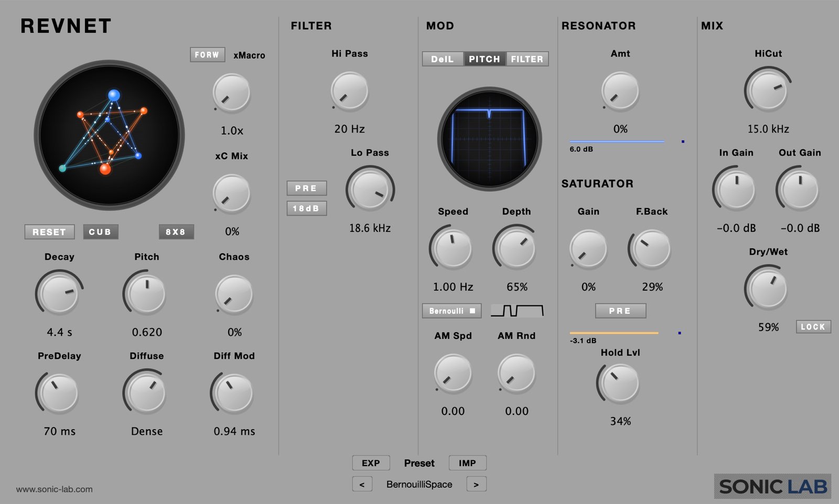
Task: Click the Dense diffuse value
Action: (146, 431)
